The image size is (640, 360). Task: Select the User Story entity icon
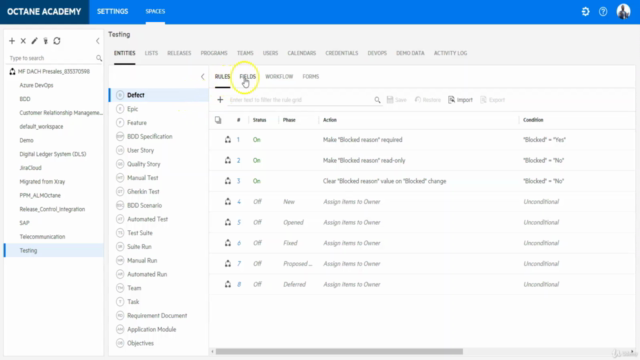pyautogui.click(x=120, y=150)
